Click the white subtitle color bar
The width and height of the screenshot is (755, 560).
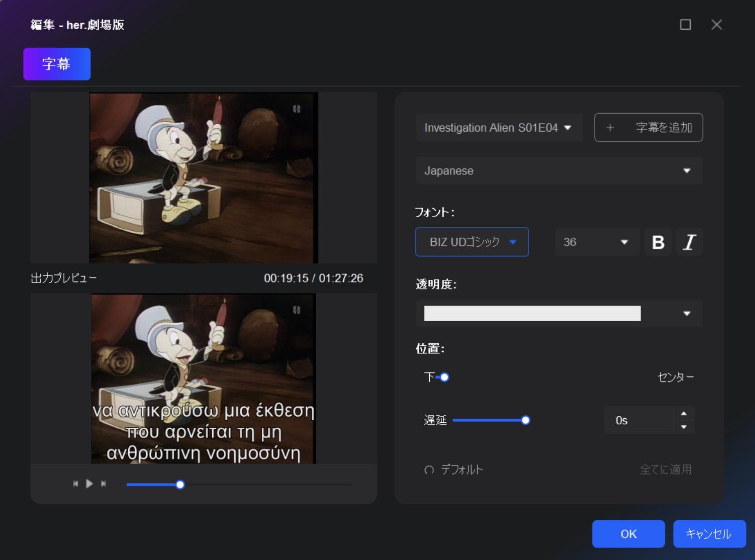point(532,313)
